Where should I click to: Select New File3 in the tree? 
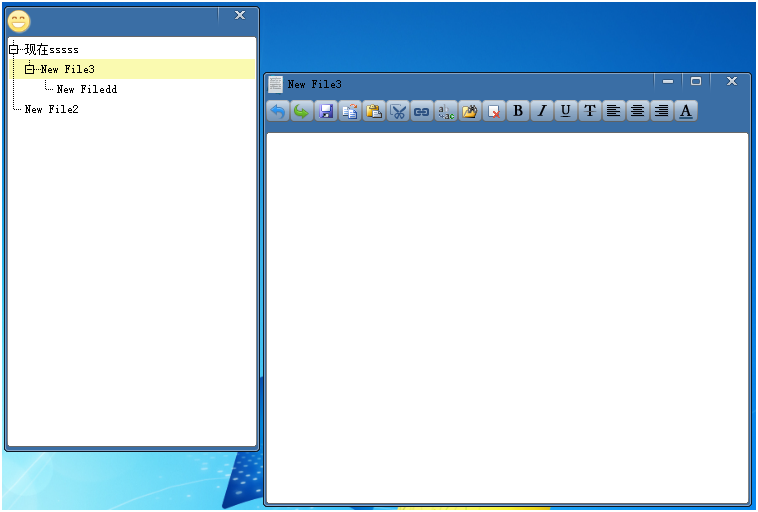click(x=68, y=69)
